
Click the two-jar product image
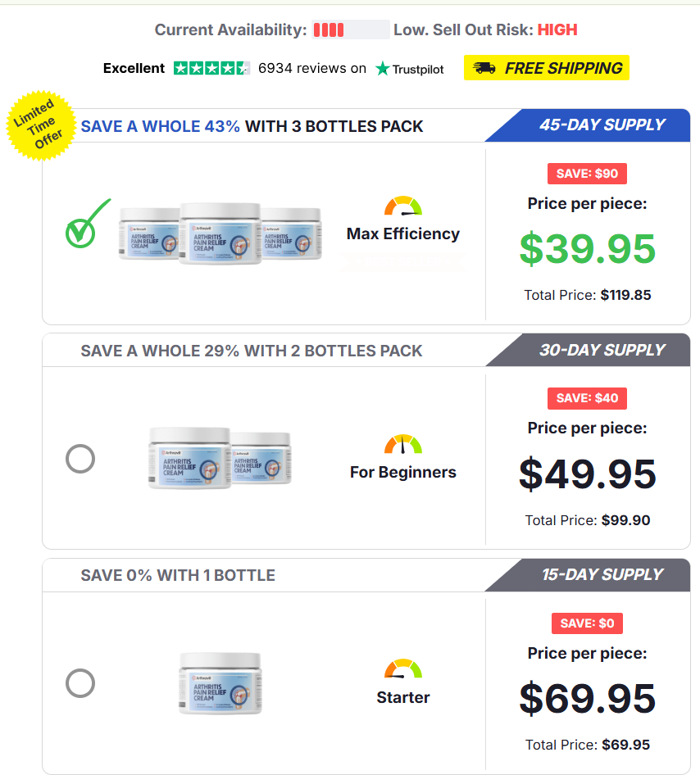click(220, 458)
